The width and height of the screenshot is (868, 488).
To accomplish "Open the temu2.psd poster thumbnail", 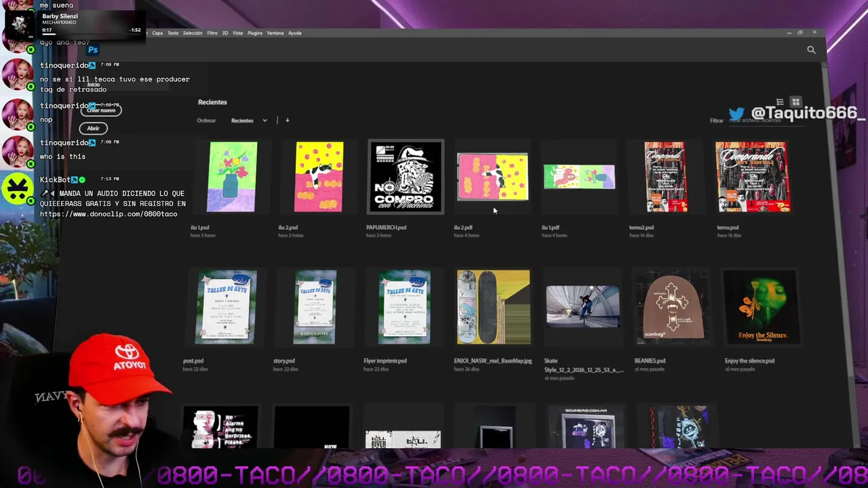I will coord(665,177).
